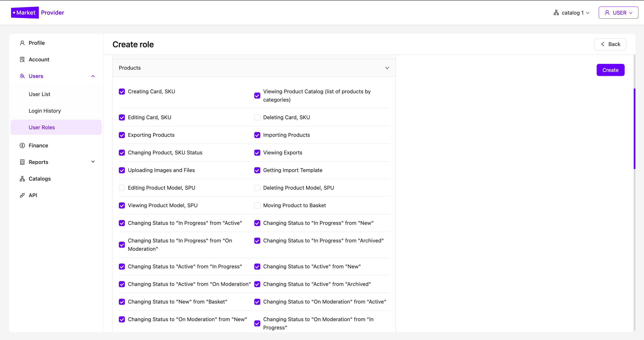Click the purple vertical scrollbar thumb
The image size is (644, 340).
pyautogui.click(x=634, y=128)
